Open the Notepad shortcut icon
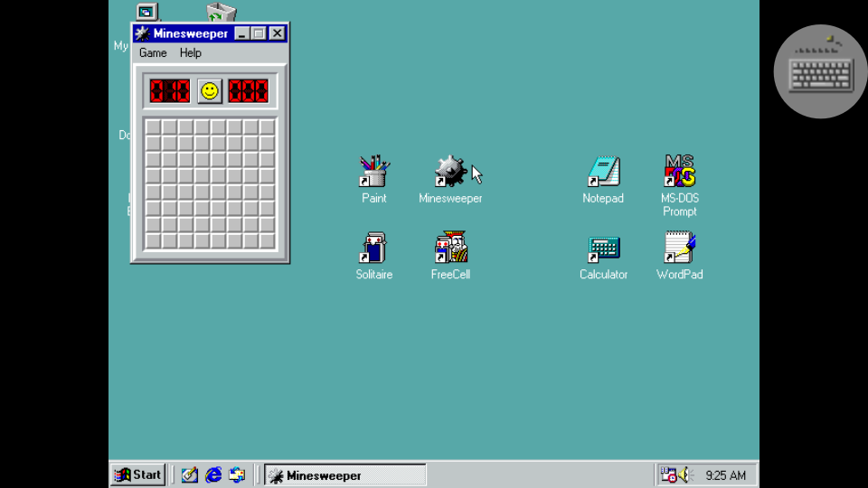The image size is (868, 488). (602, 172)
